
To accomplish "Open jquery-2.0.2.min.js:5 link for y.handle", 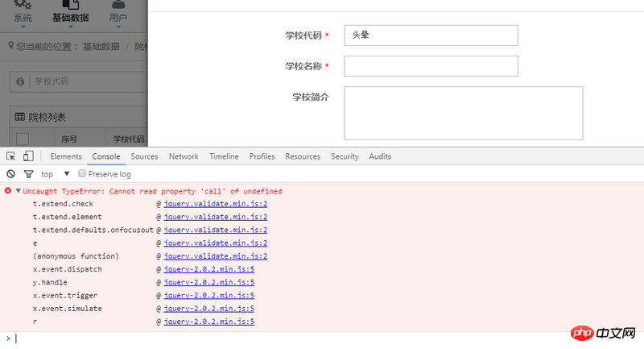I will tap(209, 282).
